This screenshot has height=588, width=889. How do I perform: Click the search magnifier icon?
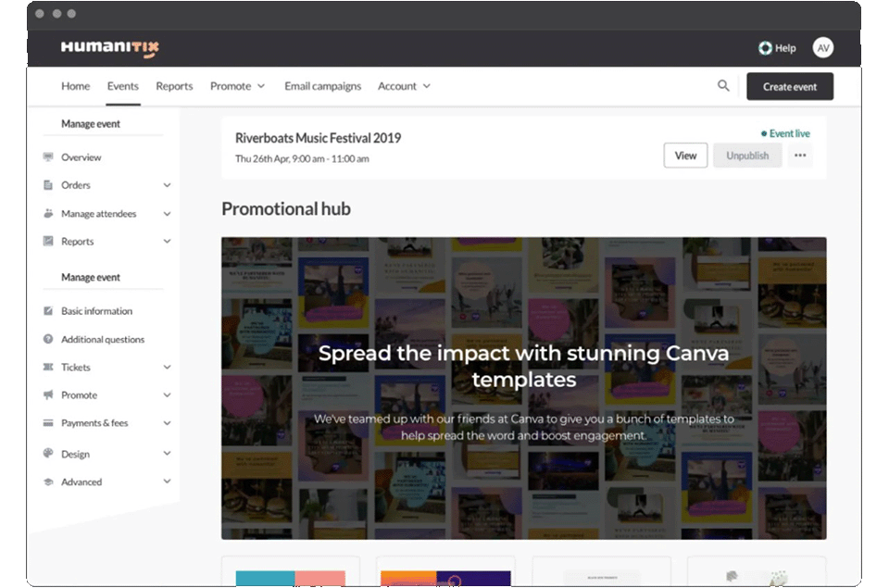(x=723, y=86)
